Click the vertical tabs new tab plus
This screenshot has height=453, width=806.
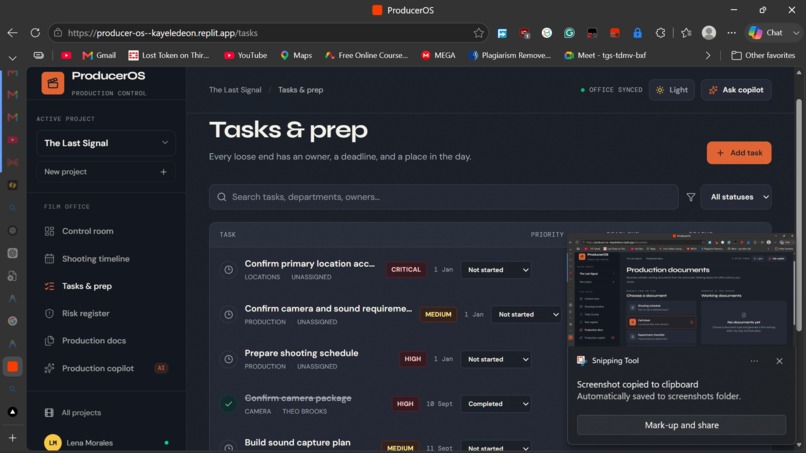(12, 438)
